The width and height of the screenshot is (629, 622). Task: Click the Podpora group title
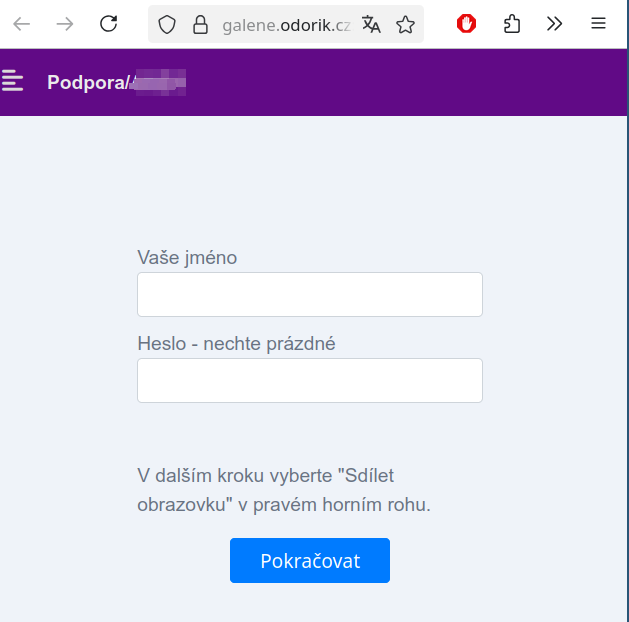pos(116,83)
